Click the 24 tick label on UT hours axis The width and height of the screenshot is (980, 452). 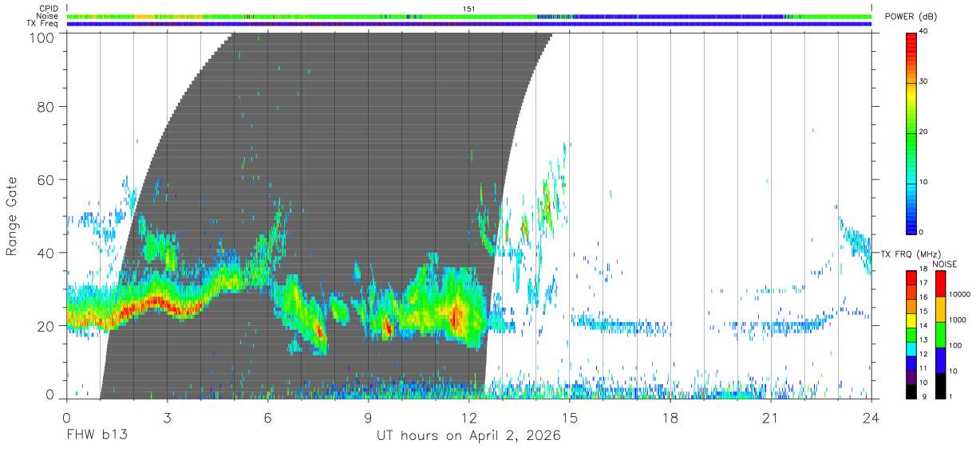(871, 417)
